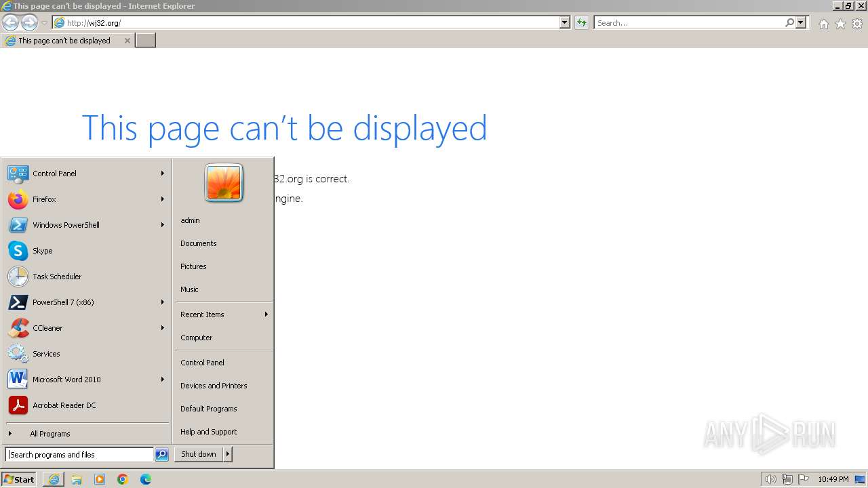Launch PowerShell 7 (x86)
Screen dimensions: 868x488
tap(87, 302)
